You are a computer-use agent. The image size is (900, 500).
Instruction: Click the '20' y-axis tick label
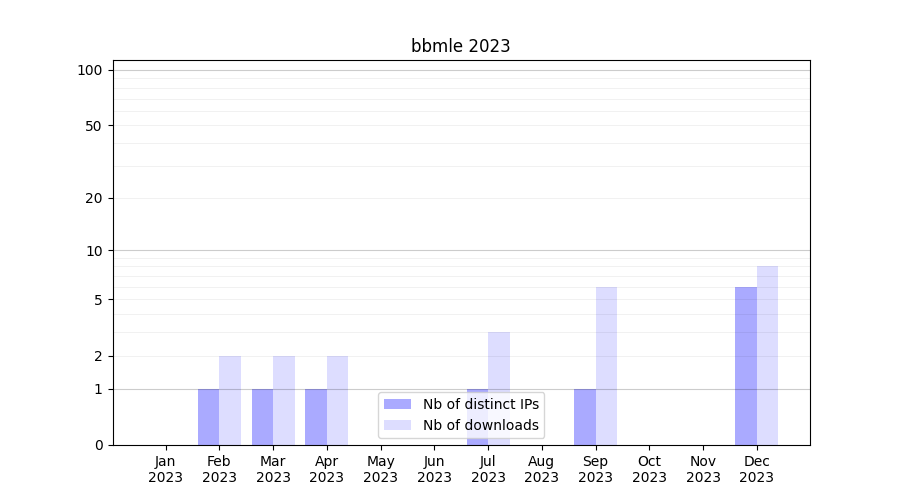(x=94, y=198)
